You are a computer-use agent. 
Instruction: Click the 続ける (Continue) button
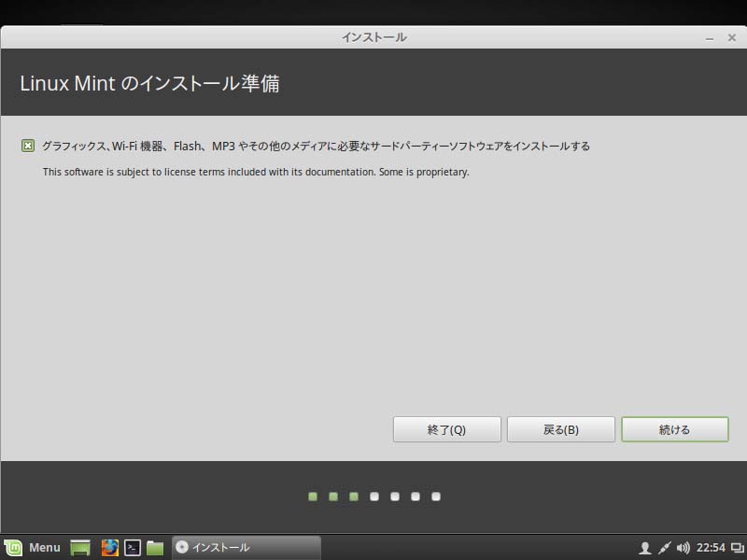(674, 429)
